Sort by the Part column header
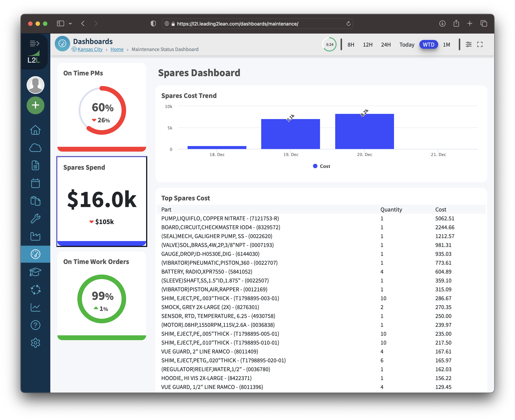 coord(166,209)
